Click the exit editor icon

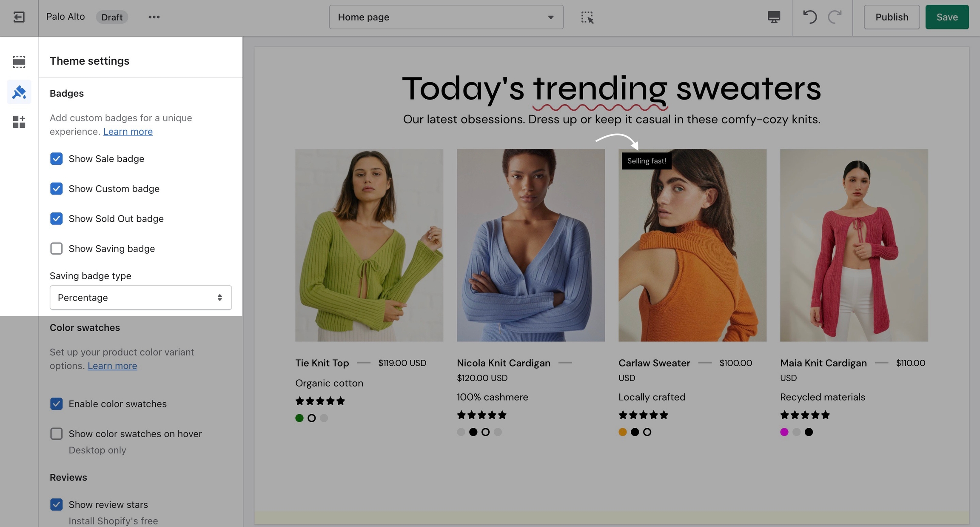tap(19, 17)
